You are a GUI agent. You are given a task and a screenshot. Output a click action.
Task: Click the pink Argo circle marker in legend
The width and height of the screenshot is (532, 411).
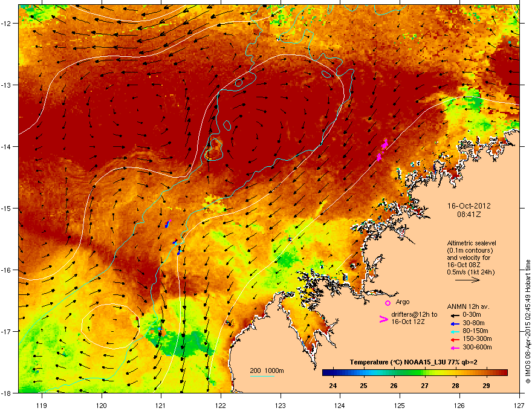(388, 303)
